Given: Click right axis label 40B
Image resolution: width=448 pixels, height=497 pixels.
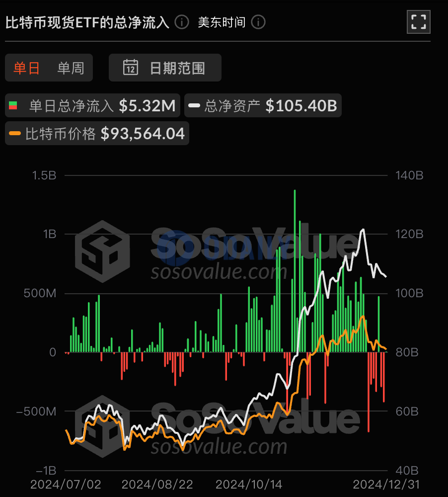Looking at the screenshot, I should pyautogui.click(x=407, y=470).
